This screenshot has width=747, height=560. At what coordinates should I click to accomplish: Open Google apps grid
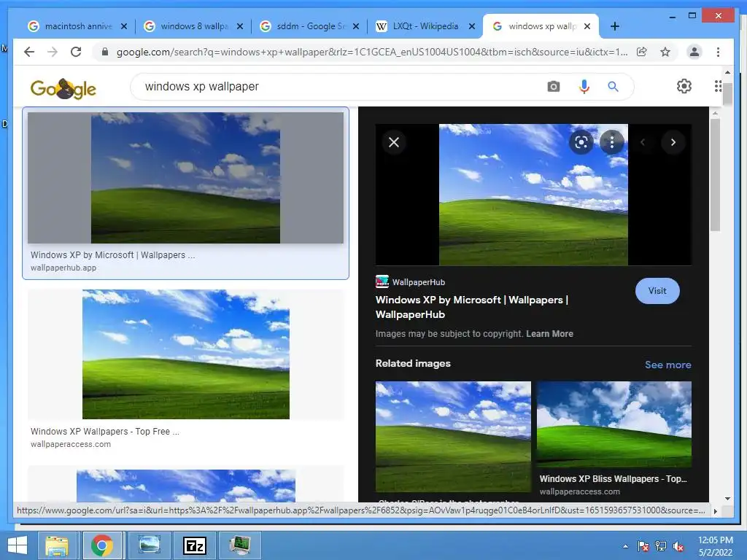coord(718,86)
